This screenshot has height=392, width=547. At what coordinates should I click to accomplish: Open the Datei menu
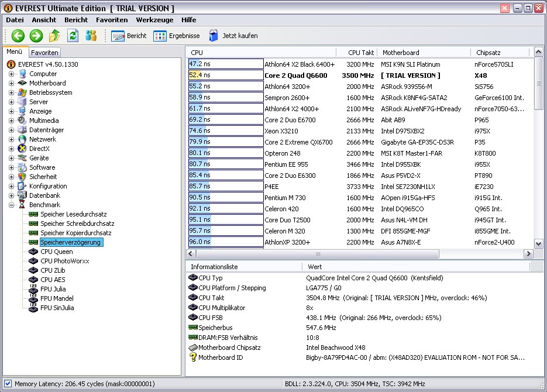pos(15,20)
